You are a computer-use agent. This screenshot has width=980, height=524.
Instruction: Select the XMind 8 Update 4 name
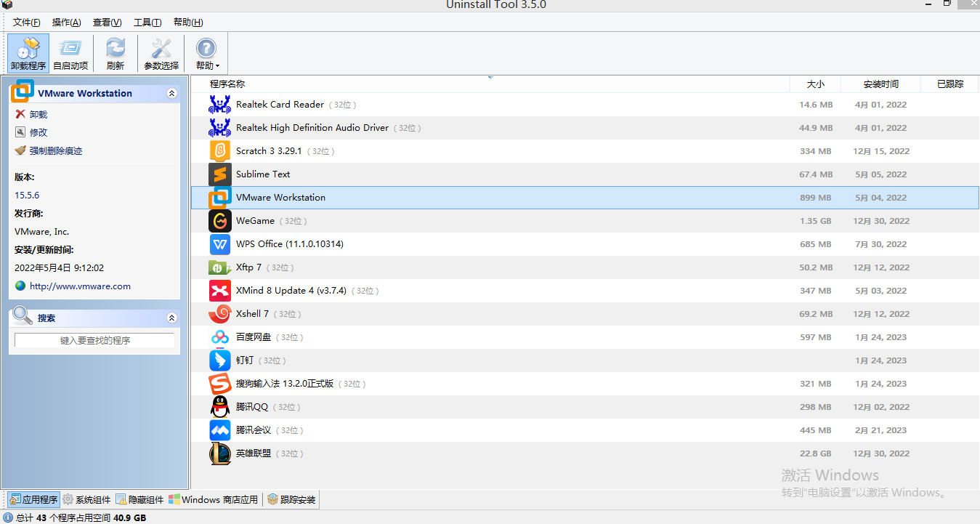pyautogui.click(x=291, y=291)
